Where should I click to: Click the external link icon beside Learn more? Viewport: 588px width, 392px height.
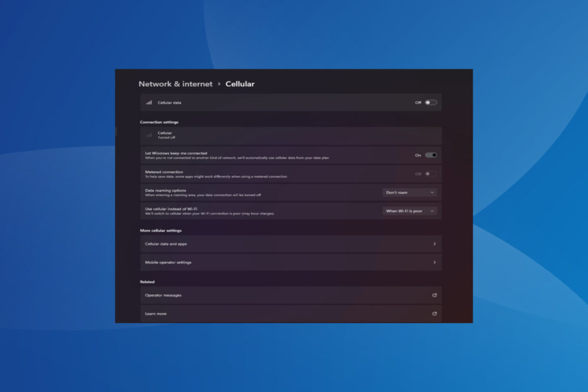point(434,313)
